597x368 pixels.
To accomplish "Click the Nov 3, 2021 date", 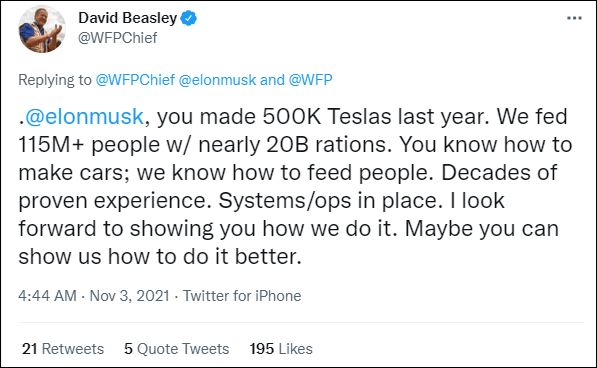I will pyautogui.click(x=129, y=296).
